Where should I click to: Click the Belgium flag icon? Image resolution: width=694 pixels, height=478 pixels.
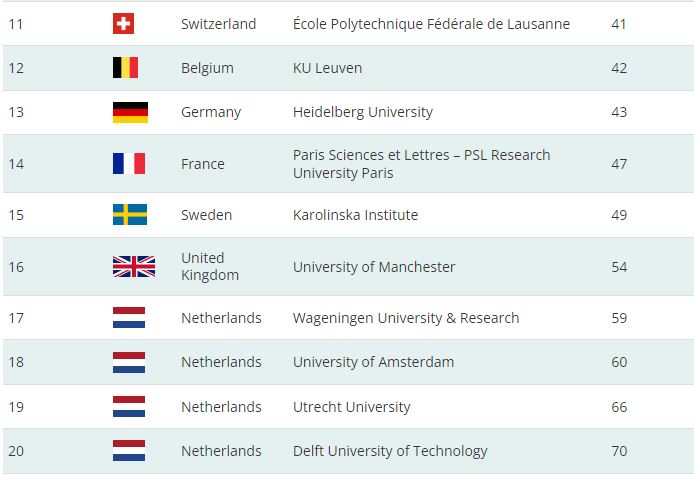tap(126, 68)
